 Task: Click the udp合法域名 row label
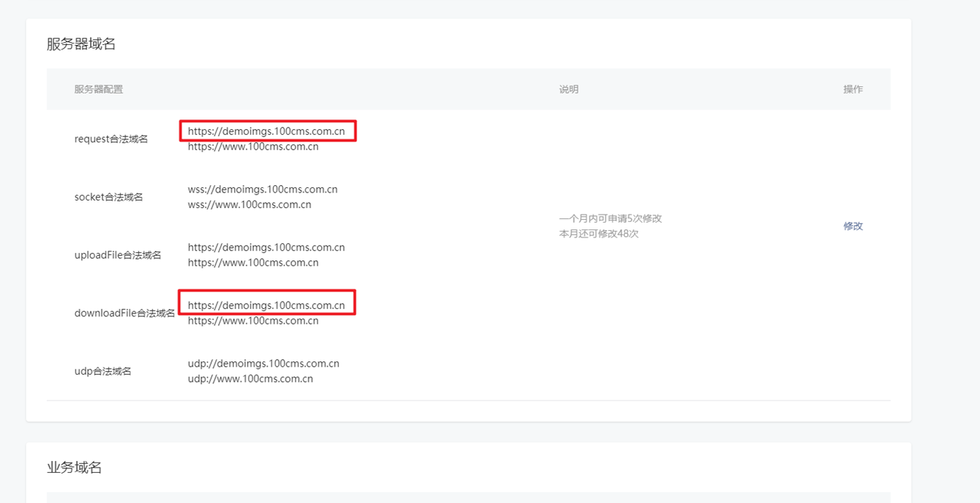point(103,371)
